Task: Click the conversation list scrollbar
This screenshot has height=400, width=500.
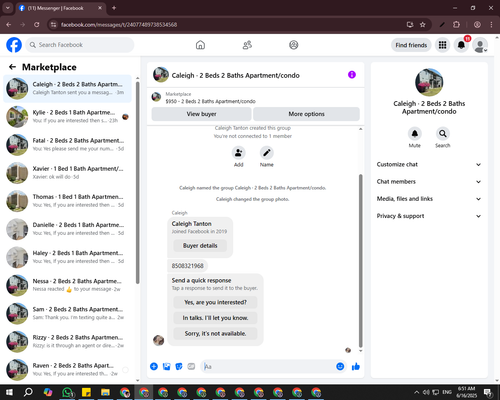Action: point(138,183)
